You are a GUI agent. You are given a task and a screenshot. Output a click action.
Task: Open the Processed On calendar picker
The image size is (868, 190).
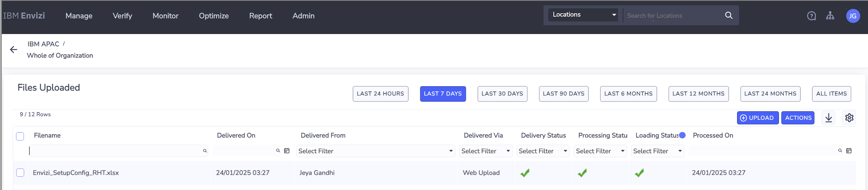pos(848,151)
